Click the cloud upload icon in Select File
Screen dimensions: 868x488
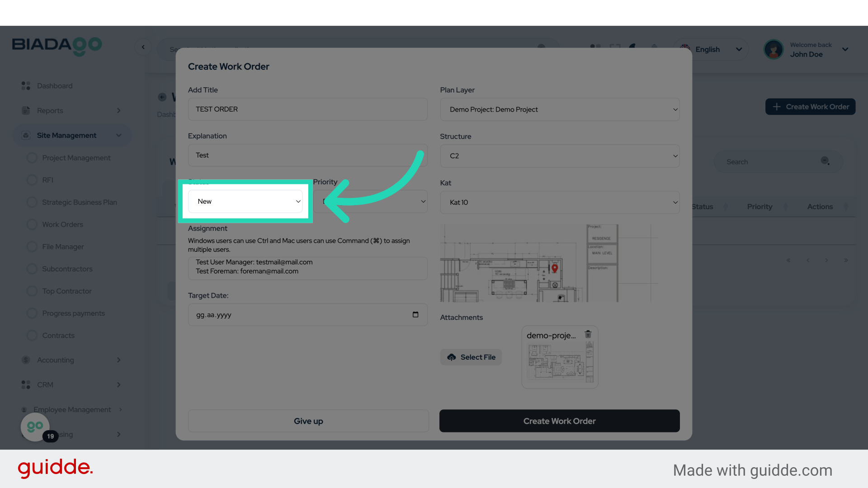pos(452,357)
